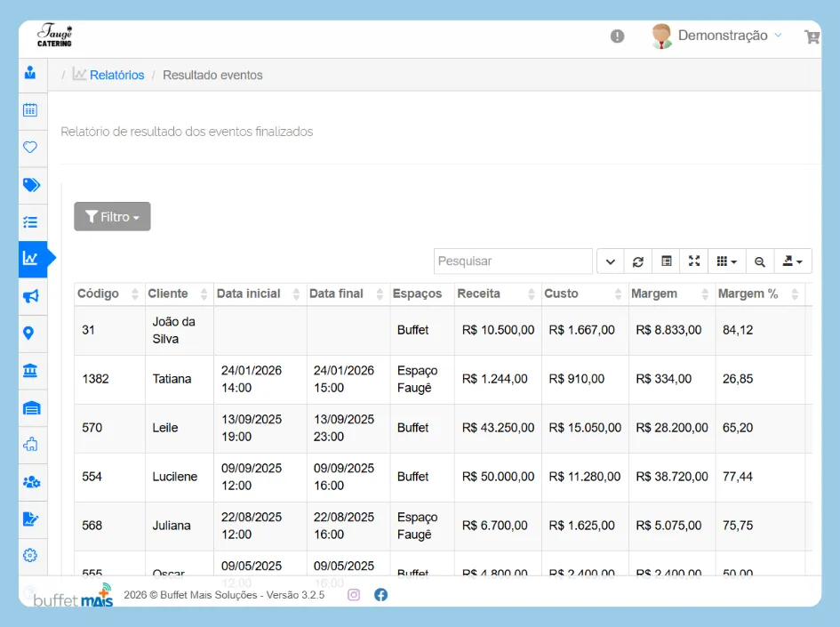Open the price tags icon in sidebar

point(31,185)
